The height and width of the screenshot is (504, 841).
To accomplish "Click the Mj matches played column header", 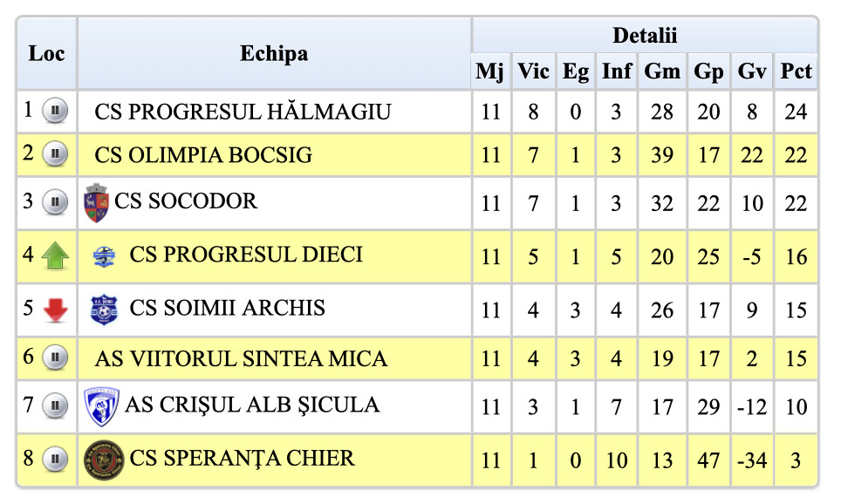I will tap(490, 72).
